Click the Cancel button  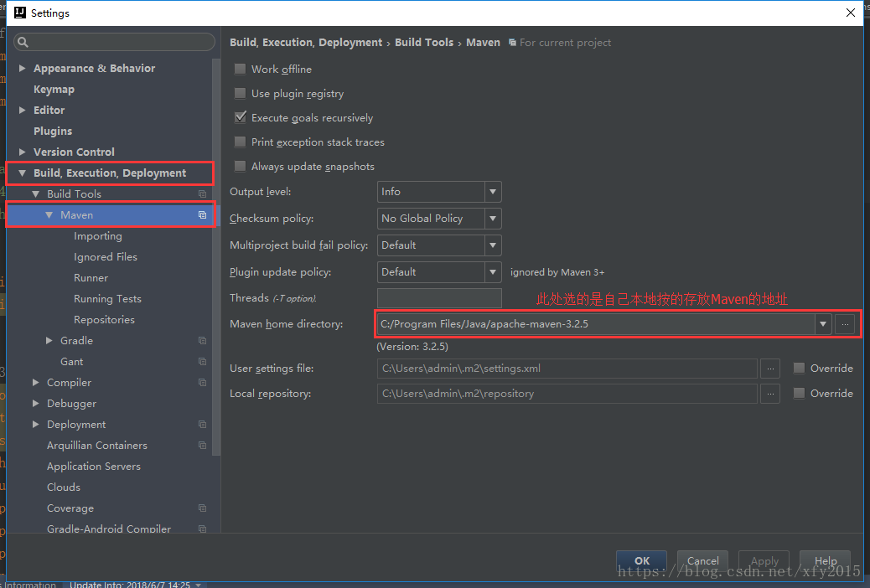point(703,560)
